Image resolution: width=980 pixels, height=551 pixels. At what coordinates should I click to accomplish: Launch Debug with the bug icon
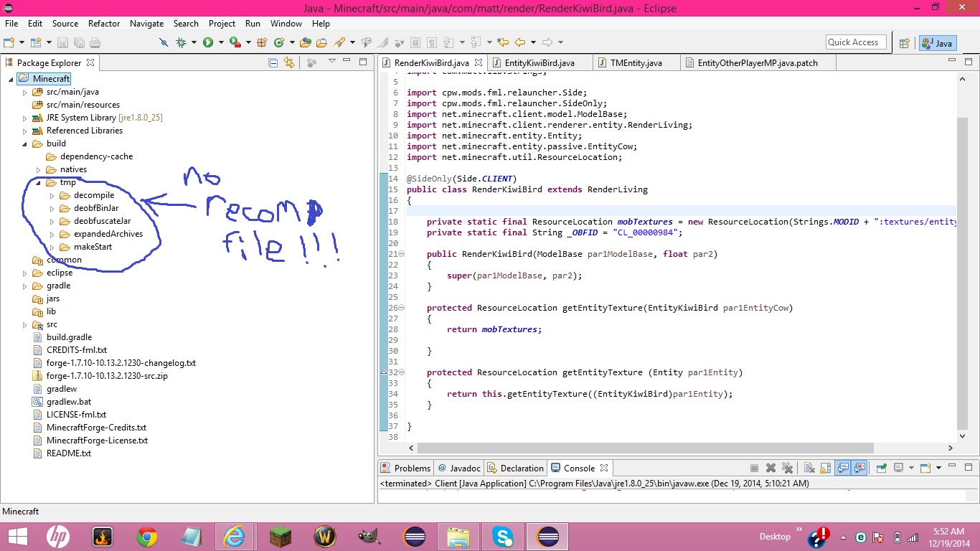tap(181, 42)
